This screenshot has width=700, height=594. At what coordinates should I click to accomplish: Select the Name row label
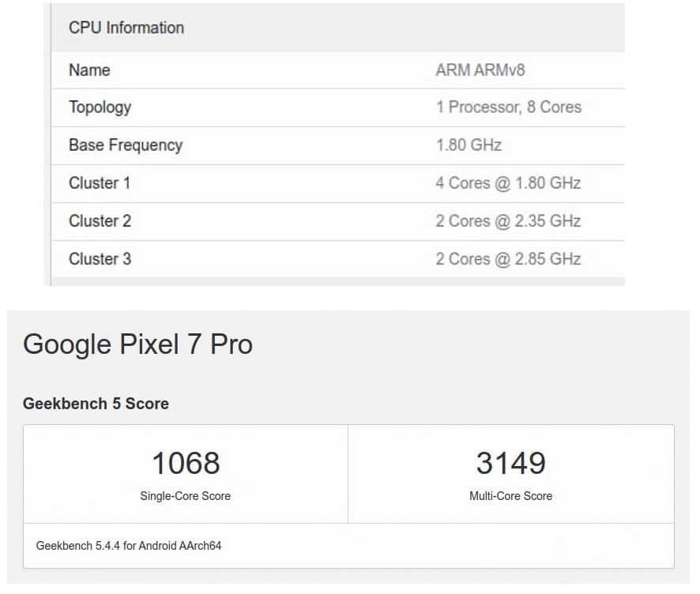(x=89, y=70)
